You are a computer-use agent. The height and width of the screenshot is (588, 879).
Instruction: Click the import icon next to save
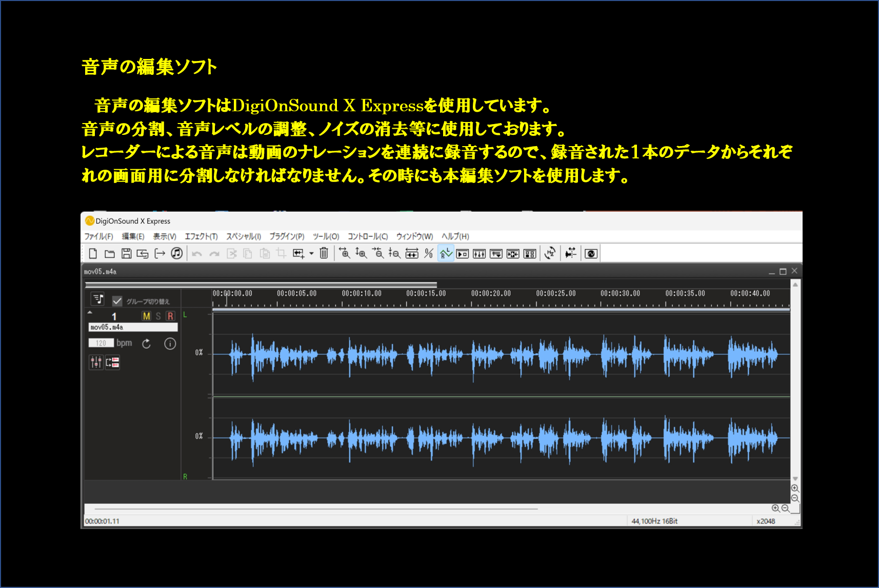pyautogui.click(x=143, y=253)
